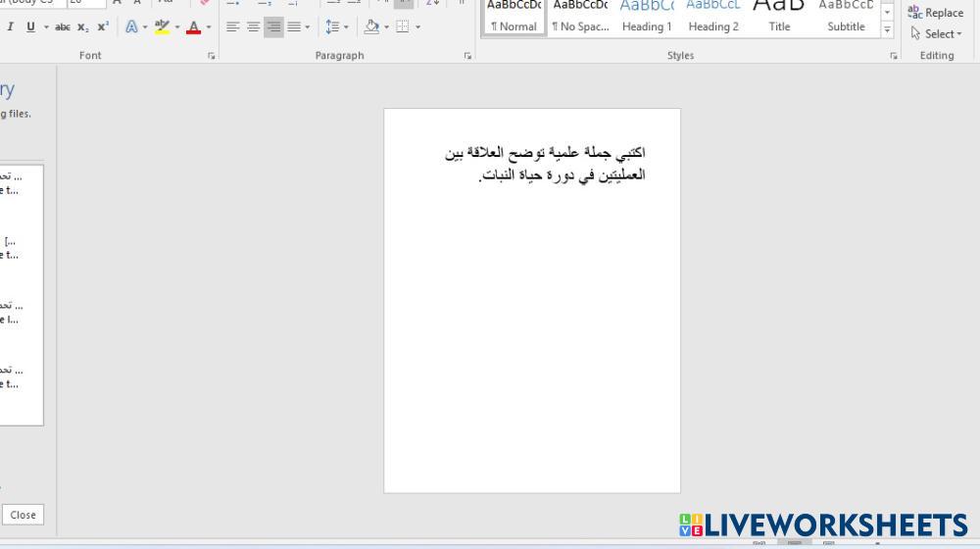Toggle italic formatting
Image resolution: width=980 pixels, height=549 pixels.
click(11, 27)
